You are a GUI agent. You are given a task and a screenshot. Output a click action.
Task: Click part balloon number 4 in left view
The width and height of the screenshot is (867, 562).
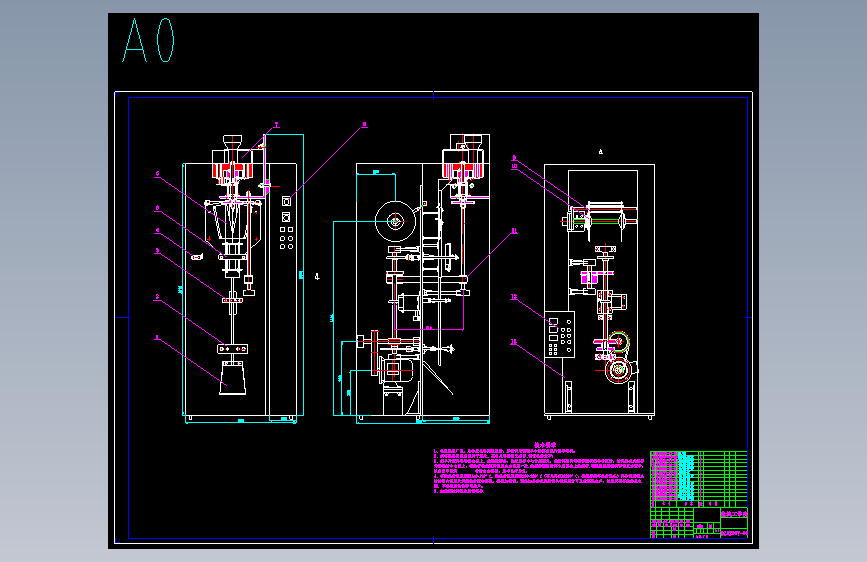click(x=157, y=230)
